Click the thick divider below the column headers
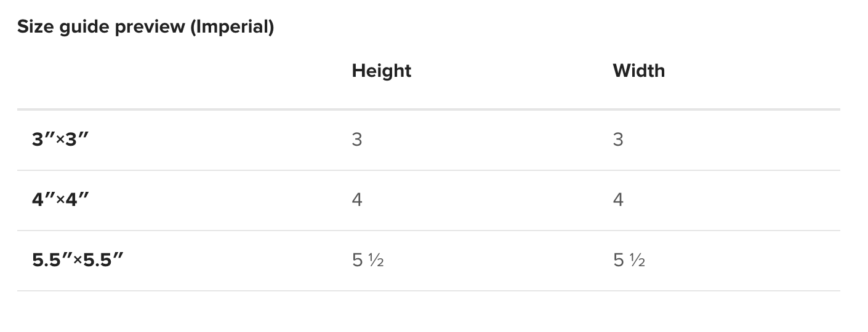Viewport: 868px width, 332px height. 428,109
